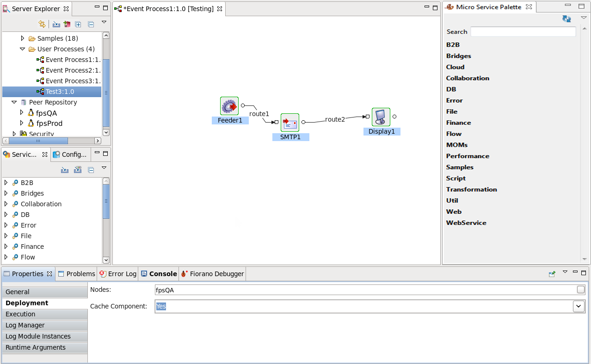Select the SMTP1 component on canvas

pyautogui.click(x=290, y=123)
